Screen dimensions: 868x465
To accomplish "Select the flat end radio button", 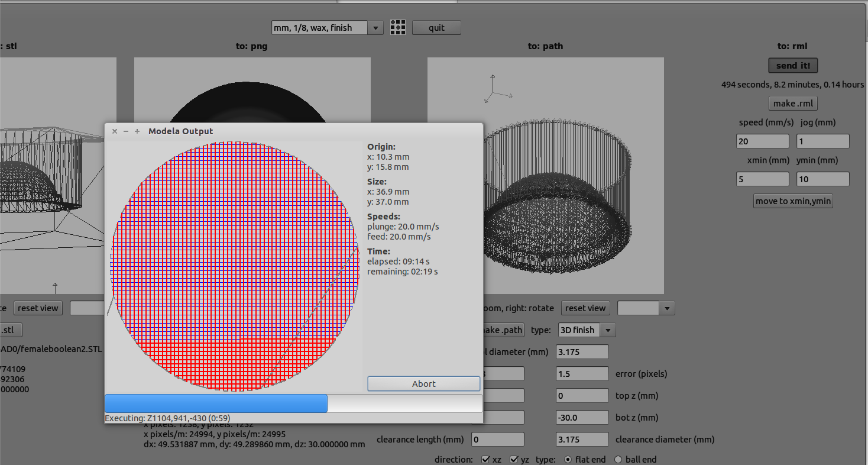I will [x=568, y=460].
